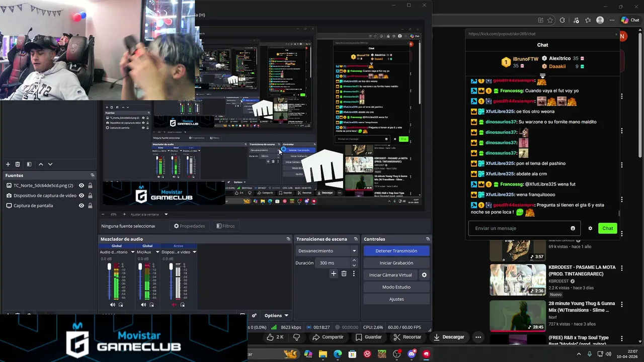The height and width of the screenshot is (362, 644).
Task: Click Guardar under the YouTube video
Action: pos(369,337)
